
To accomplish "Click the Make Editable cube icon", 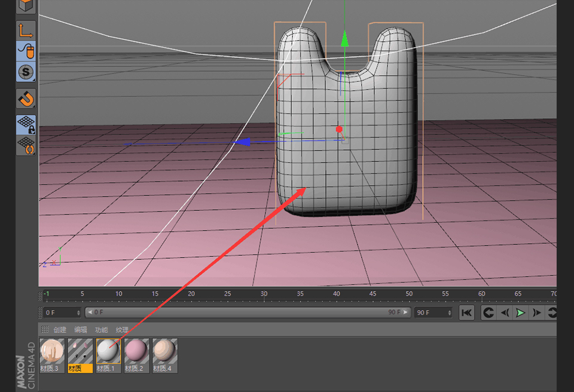I will tap(26, 6).
